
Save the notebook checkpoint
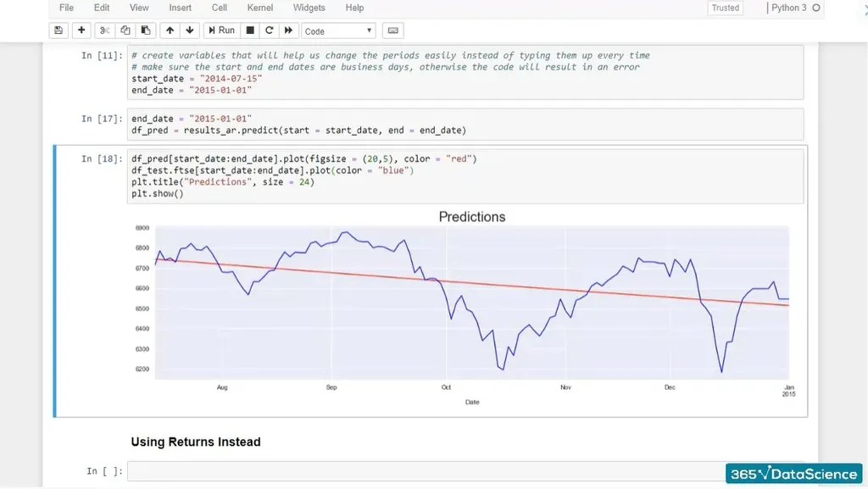tap(58, 31)
